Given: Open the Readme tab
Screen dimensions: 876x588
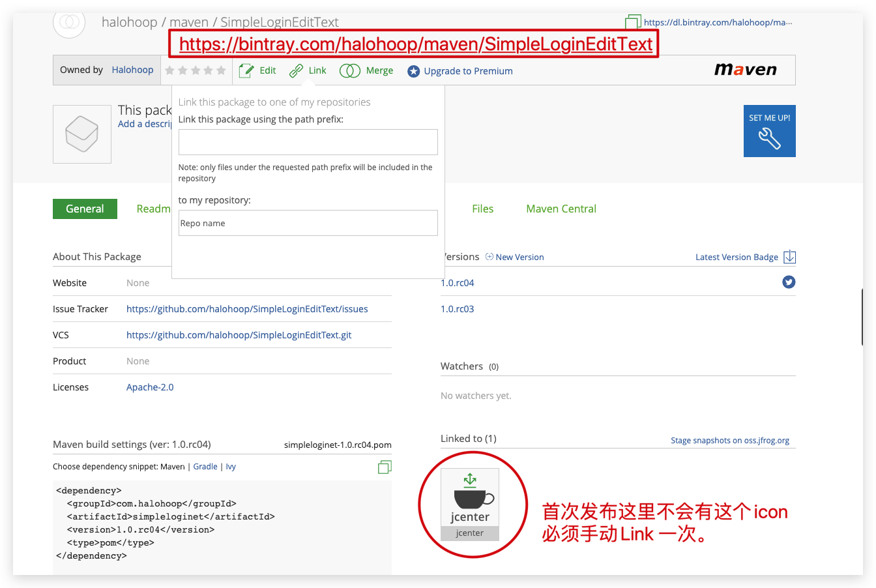Looking at the screenshot, I should coord(153,209).
